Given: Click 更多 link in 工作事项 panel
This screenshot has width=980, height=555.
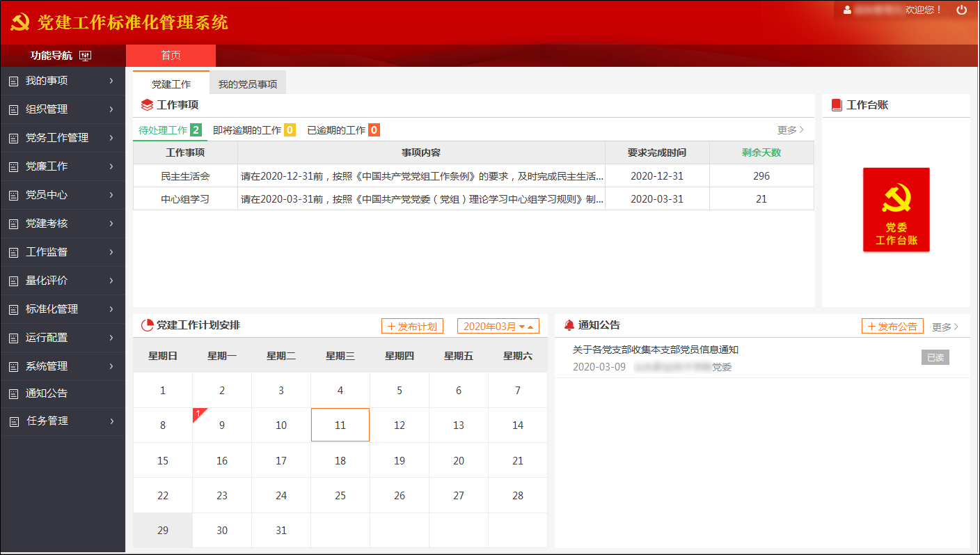Looking at the screenshot, I should (791, 130).
